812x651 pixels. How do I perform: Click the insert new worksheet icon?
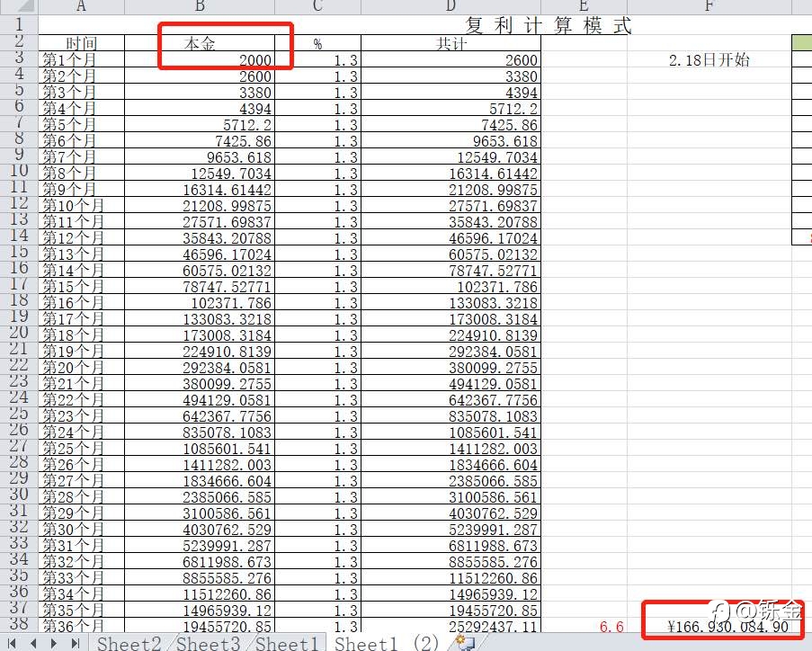(466, 643)
